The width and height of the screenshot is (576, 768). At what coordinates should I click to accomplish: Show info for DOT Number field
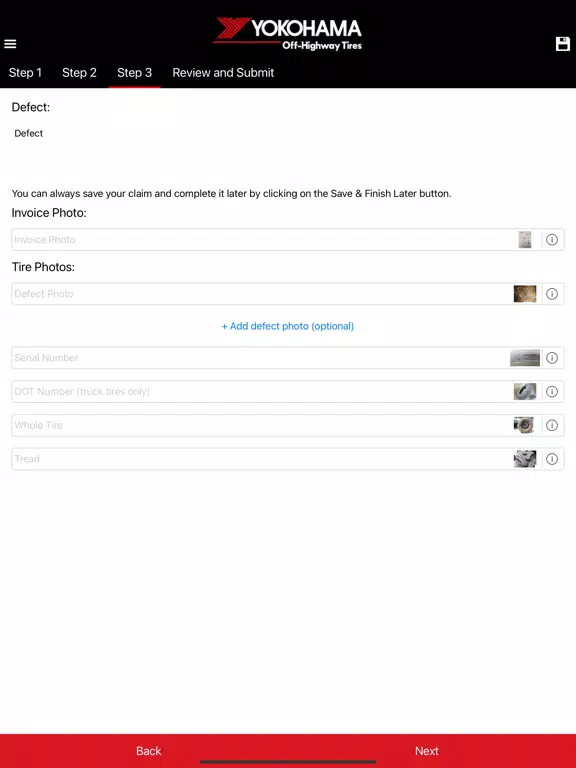coord(552,392)
